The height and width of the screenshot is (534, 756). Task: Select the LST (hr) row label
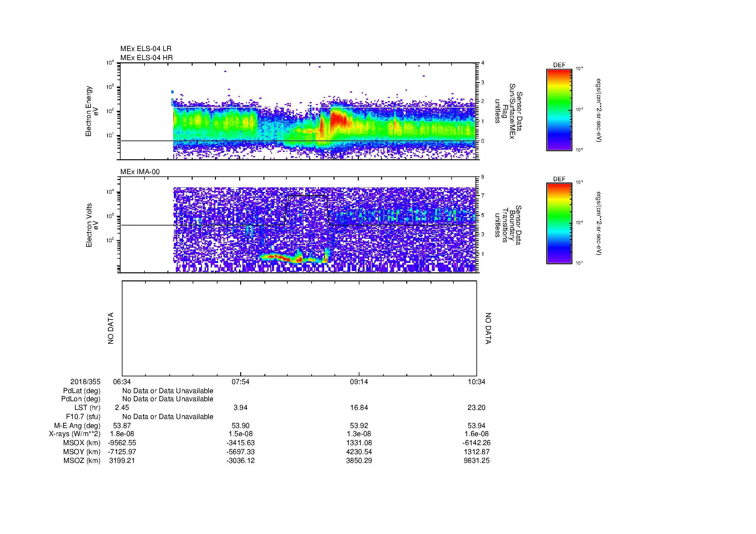pyautogui.click(x=87, y=408)
